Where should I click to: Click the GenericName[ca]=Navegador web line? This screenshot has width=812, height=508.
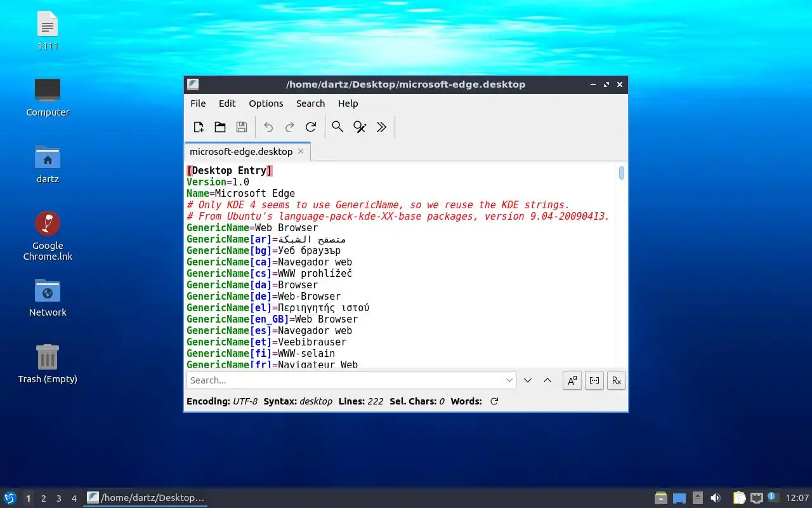pyautogui.click(x=269, y=262)
